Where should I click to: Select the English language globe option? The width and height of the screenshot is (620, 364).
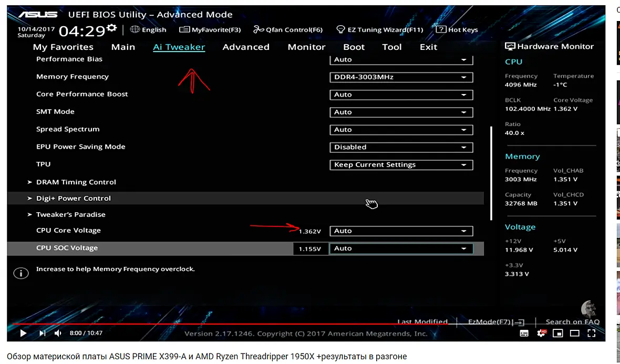point(148,29)
